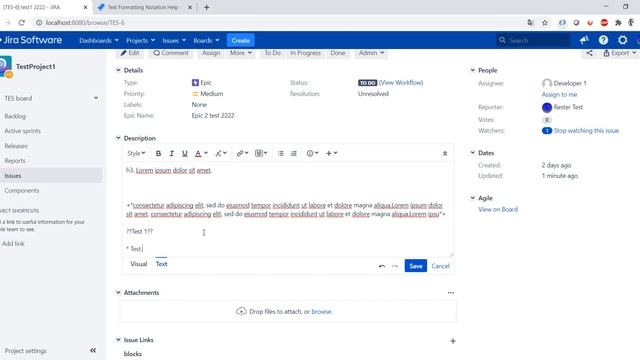Click the Edit issue button

click(x=130, y=53)
